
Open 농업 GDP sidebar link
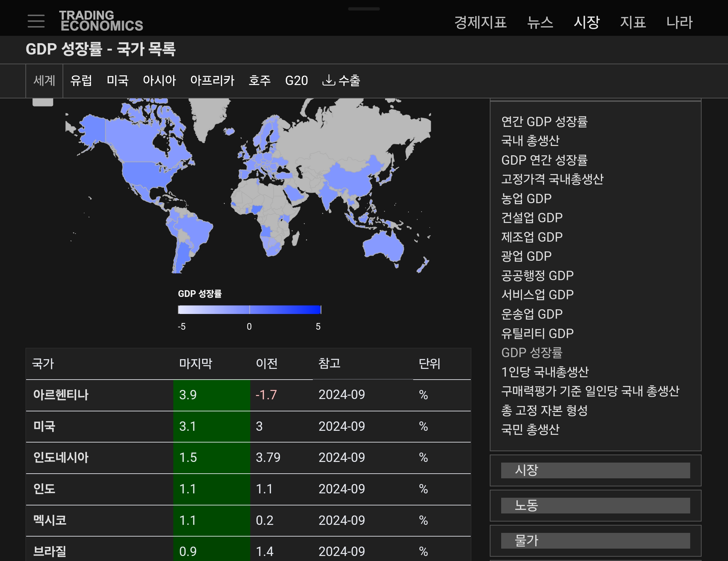click(526, 199)
